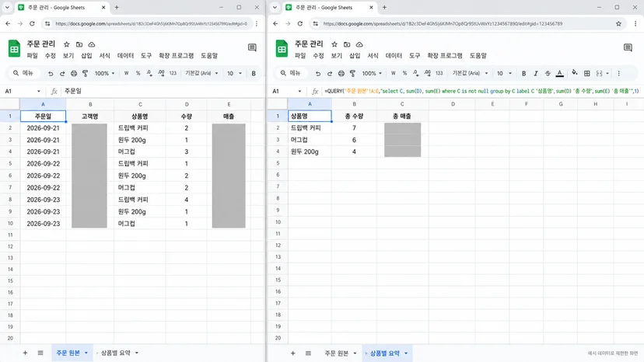Open comment history in left window

pyautogui.click(x=252, y=47)
